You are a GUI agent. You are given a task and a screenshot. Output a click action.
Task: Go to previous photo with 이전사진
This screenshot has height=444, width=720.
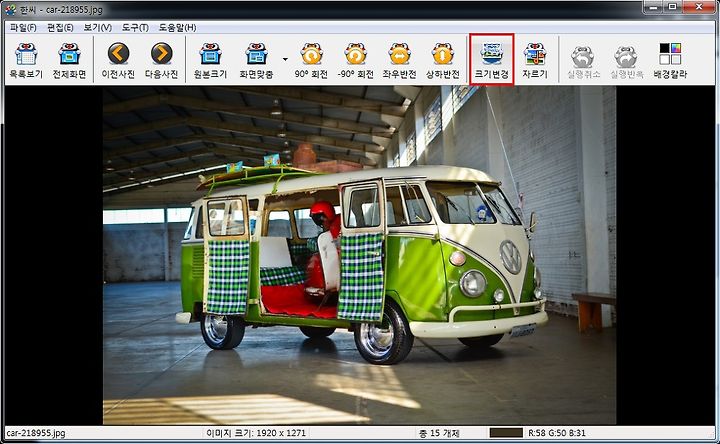tap(118, 60)
